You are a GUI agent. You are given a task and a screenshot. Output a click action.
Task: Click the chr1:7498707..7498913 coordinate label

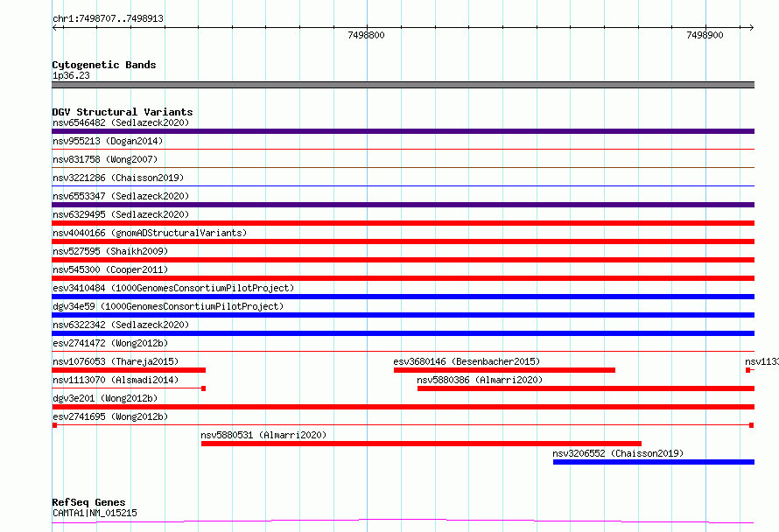coord(108,18)
